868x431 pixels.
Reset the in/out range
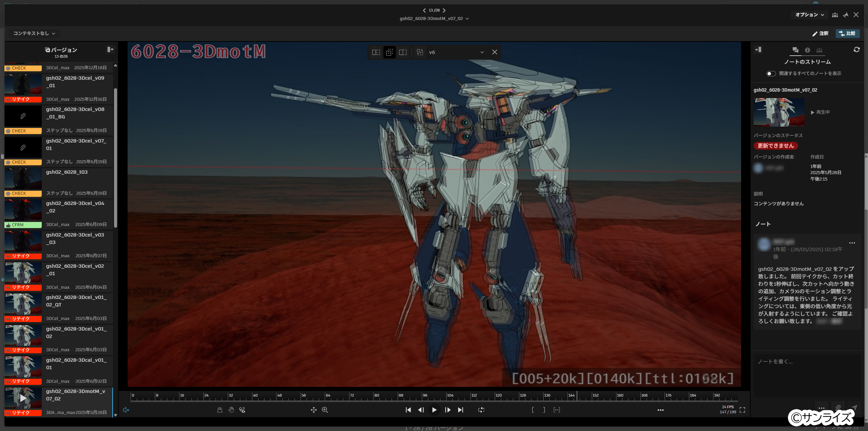pyautogui.click(x=557, y=410)
